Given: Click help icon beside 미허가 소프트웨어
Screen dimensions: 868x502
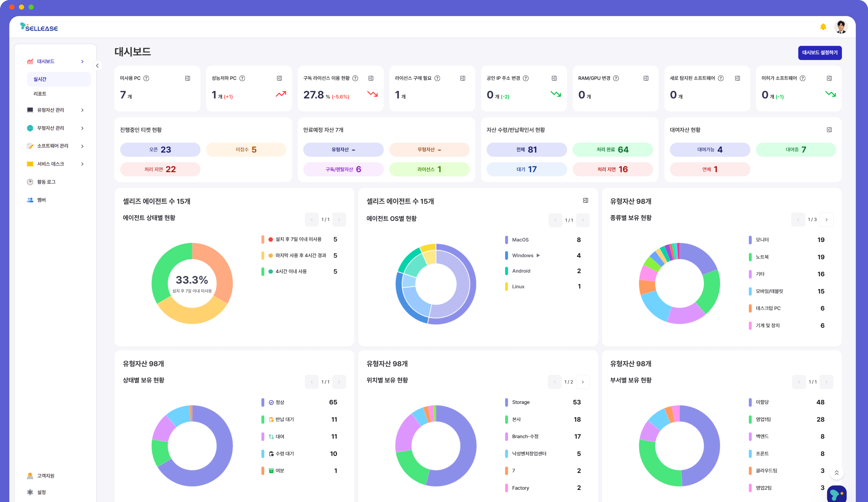Looking at the screenshot, I should pyautogui.click(x=802, y=78).
